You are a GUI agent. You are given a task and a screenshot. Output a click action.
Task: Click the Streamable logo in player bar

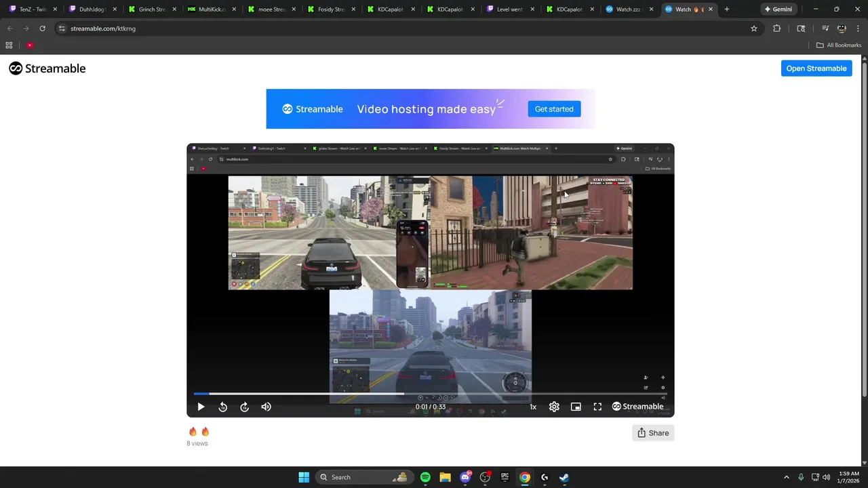(x=637, y=407)
